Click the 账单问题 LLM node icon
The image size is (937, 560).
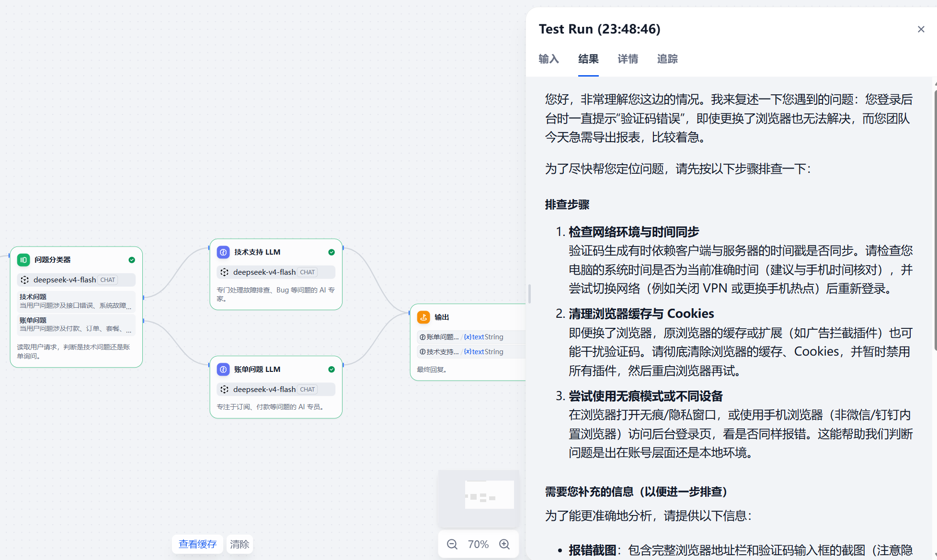(223, 370)
